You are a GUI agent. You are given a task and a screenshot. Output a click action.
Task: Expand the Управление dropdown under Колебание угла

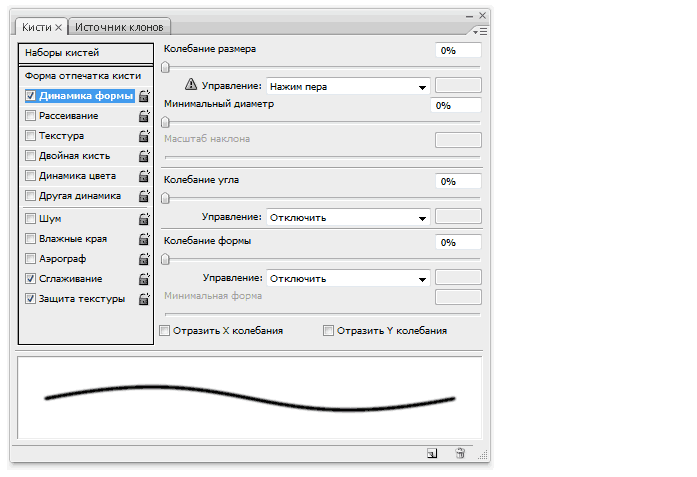point(348,217)
